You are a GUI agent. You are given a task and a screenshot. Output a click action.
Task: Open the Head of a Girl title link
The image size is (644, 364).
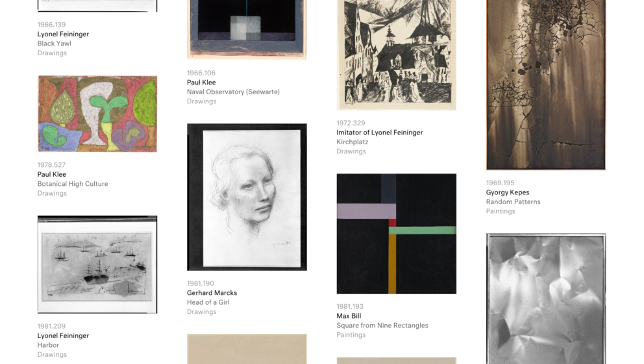208,302
